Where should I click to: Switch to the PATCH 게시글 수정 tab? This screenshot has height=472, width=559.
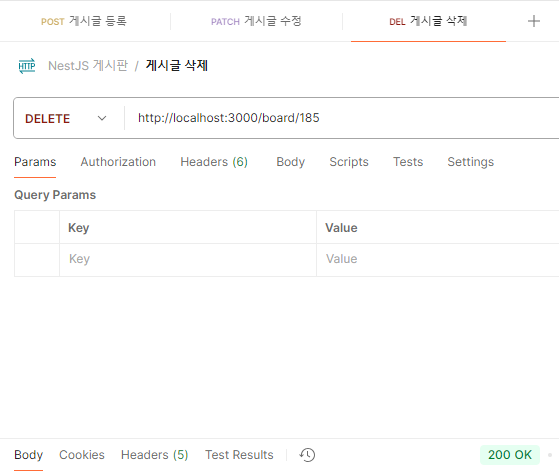pyautogui.click(x=256, y=21)
